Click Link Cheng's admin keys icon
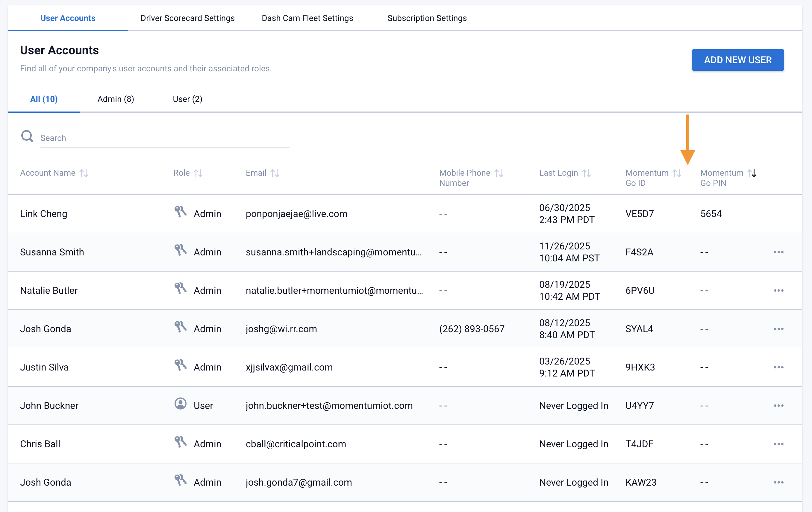This screenshot has width=812, height=512. 181,212
